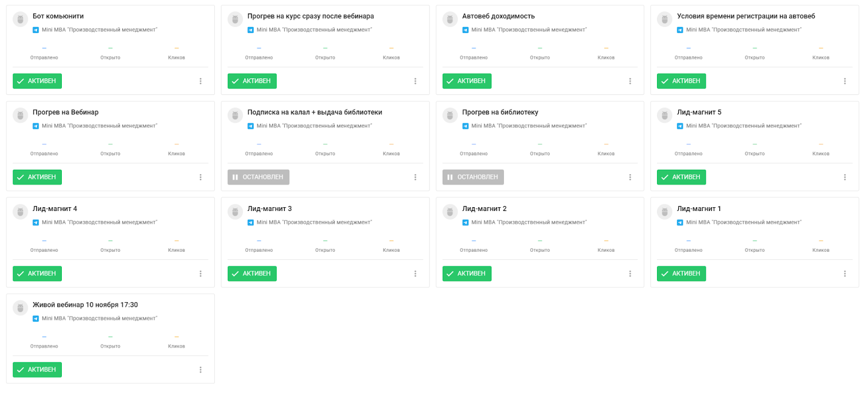Click the Telegram icon under Прогрев на Вебинар

pyautogui.click(x=36, y=126)
